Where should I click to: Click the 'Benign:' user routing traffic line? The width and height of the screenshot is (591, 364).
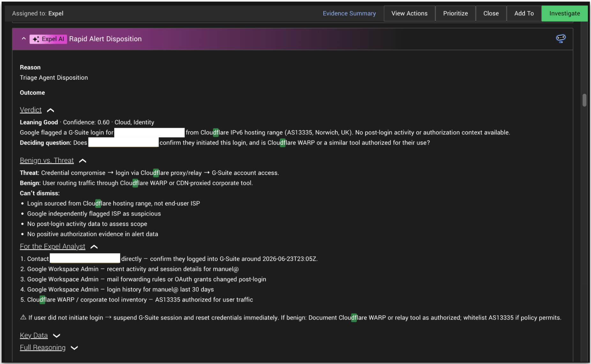click(136, 183)
